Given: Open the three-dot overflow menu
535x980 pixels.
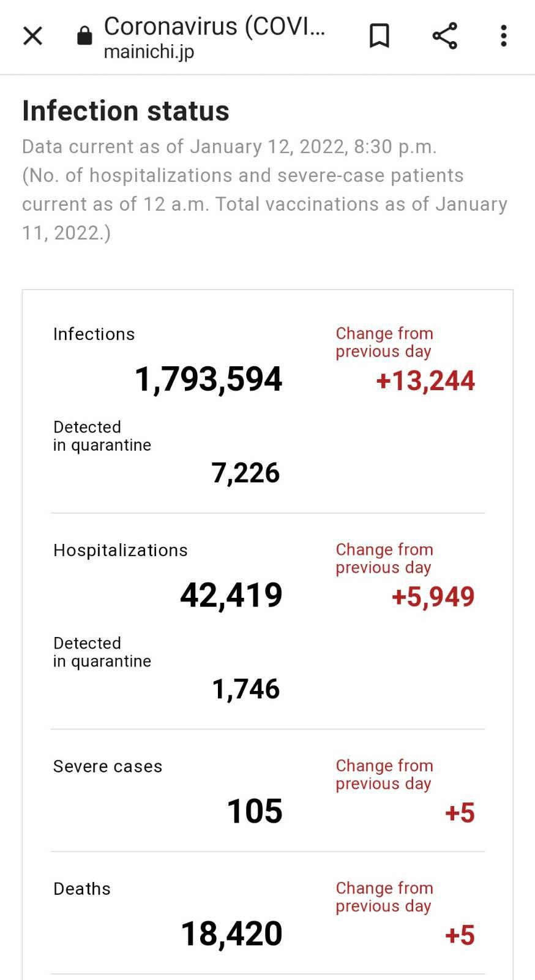Looking at the screenshot, I should pyautogui.click(x=504, y=36).
